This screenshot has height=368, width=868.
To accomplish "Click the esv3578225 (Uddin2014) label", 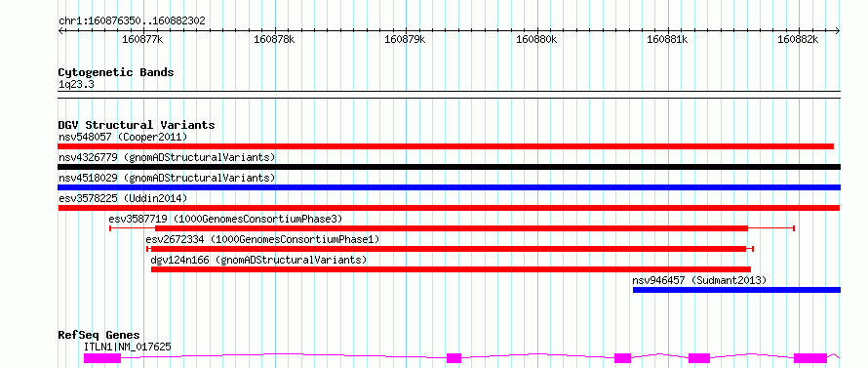I will [x=123, y=198].
